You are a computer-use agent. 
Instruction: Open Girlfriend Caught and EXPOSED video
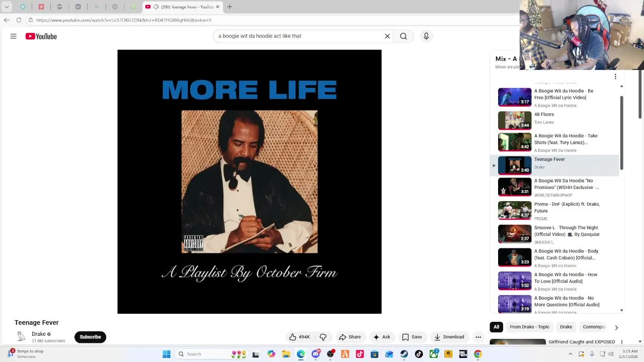click(582, 342)
